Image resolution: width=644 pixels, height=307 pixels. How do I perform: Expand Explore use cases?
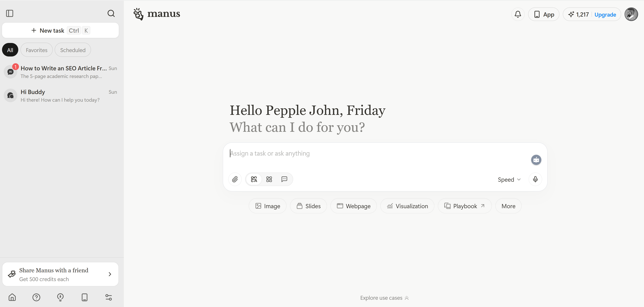click(x=384, y=298)
